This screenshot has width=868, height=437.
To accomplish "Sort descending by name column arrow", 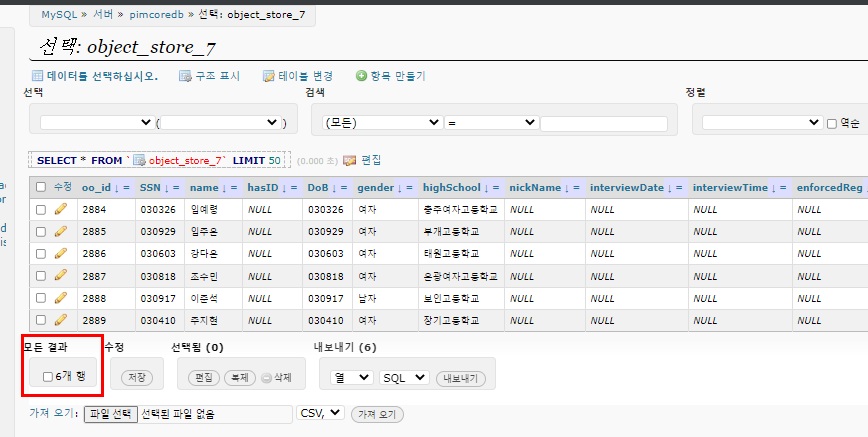I will coord(224,188).
